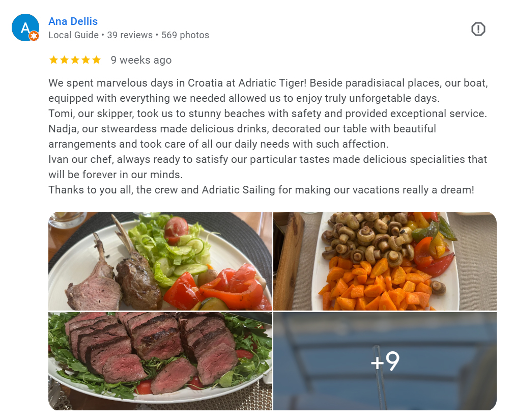
Task: Click the first yellow rating star
Action: (x=53, y=60)
